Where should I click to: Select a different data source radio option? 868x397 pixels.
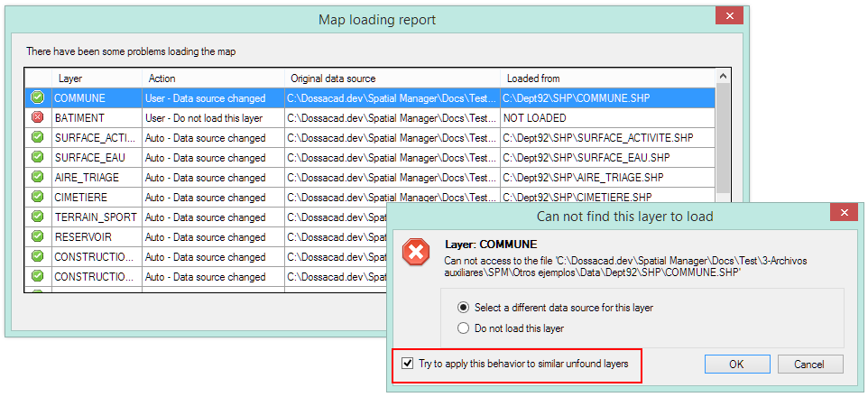pos(464,308)
